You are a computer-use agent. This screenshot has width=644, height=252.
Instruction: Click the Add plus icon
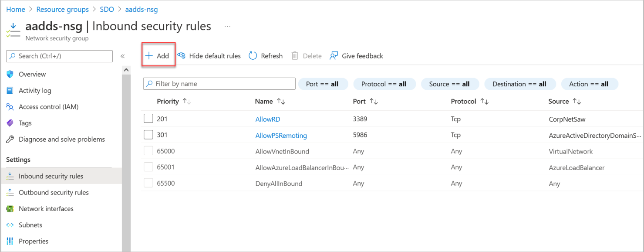[149, 56]
